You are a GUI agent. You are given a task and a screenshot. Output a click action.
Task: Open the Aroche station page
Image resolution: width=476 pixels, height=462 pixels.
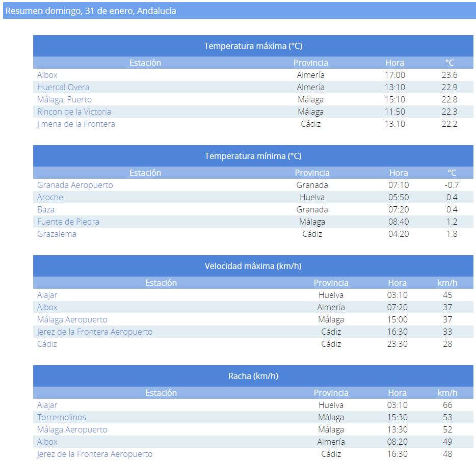50,197
